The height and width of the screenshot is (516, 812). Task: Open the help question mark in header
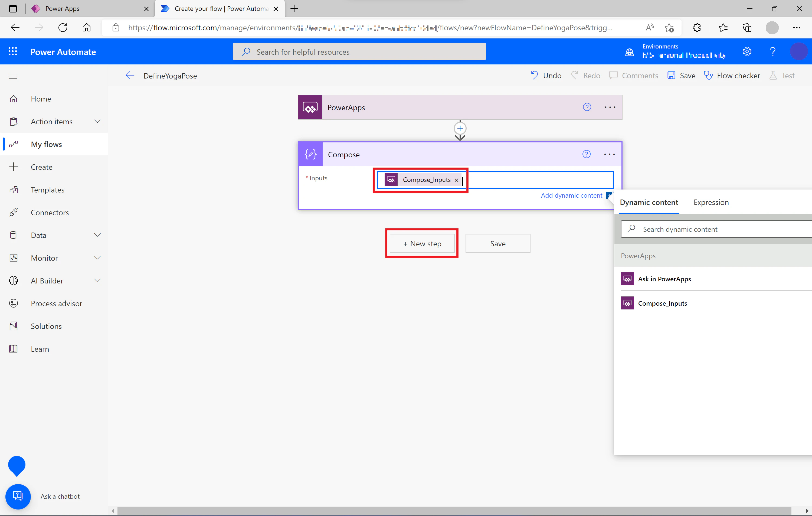[772, 52]
